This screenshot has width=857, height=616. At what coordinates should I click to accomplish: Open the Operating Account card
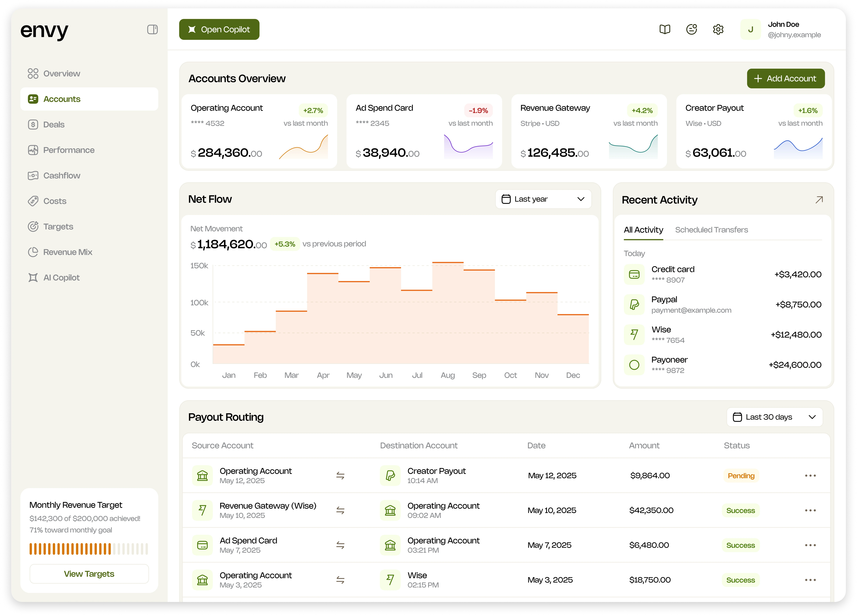(x=259, y=131)
